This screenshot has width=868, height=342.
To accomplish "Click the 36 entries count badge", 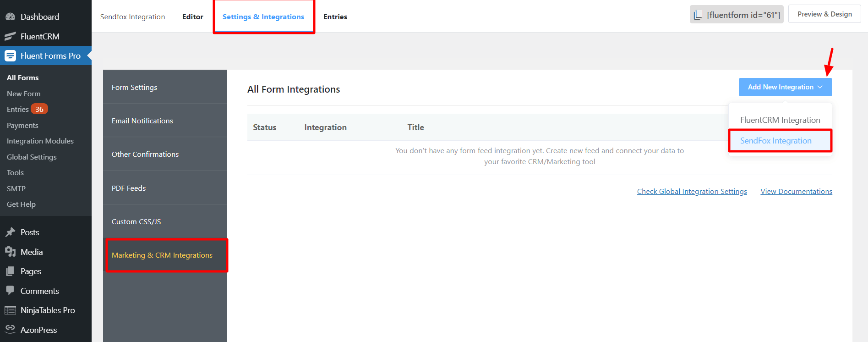I will pyautogui.click(x=39, y=109).
